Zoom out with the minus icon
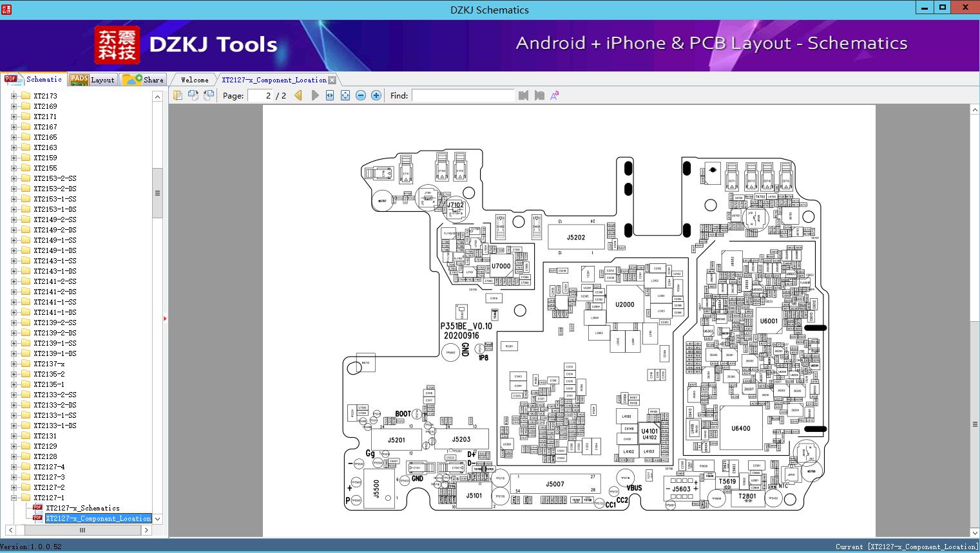Screen dimensions: 980x553 click(x=361, y=95)
